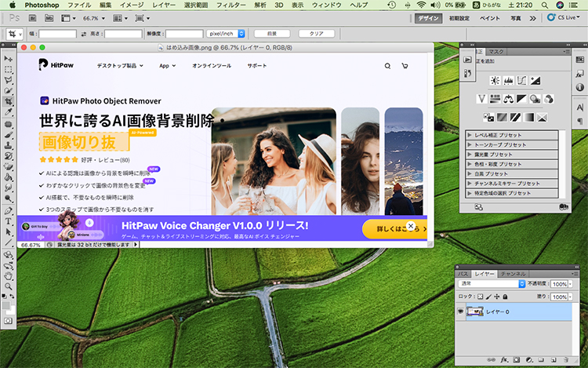Open the Mini Bridge button
588x368 pixels.
pyautogui.click(x=49, y=18)
